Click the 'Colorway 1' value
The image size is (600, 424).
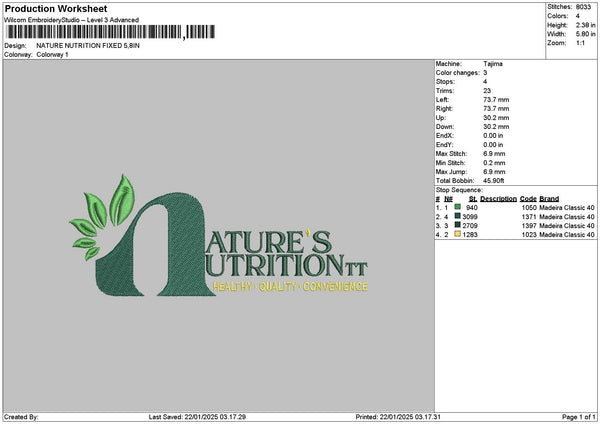(52, 55)
